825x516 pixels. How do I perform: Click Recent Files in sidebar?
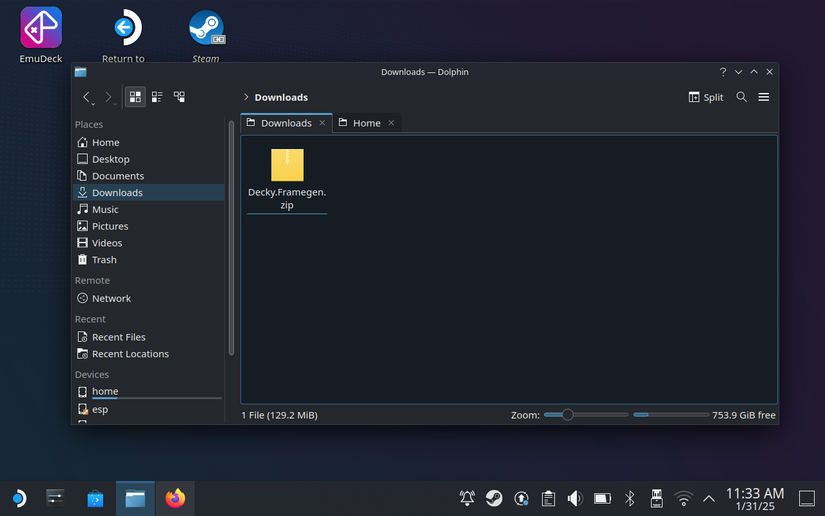(x=118, y=337)
